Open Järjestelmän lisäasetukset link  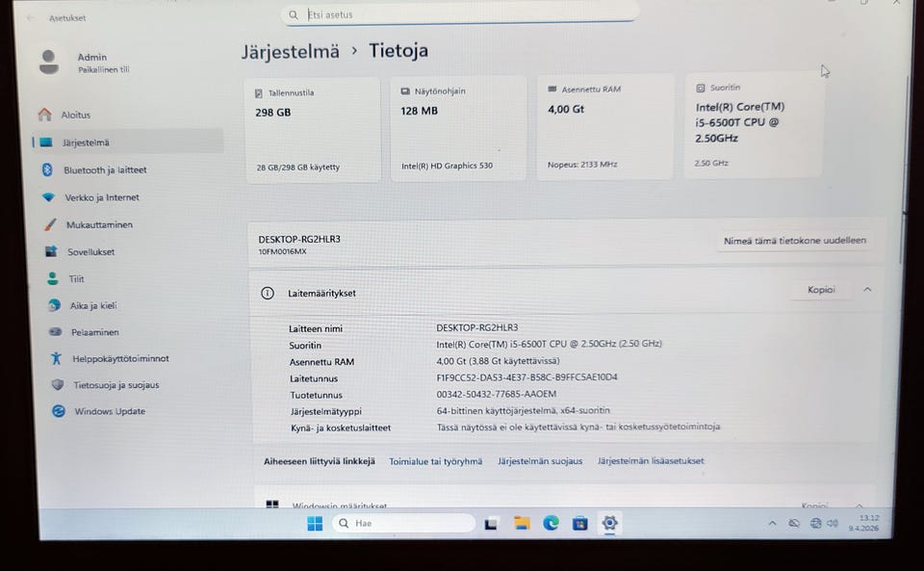(651, 461)
